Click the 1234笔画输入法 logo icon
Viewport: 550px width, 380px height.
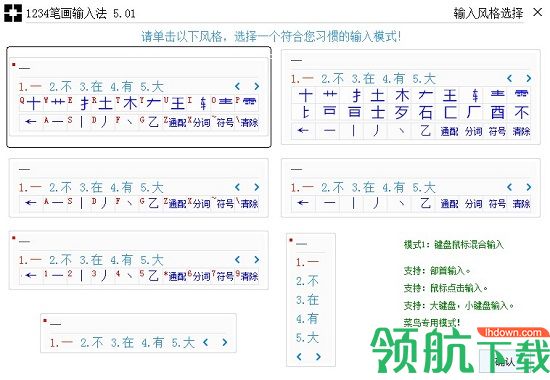13,13
